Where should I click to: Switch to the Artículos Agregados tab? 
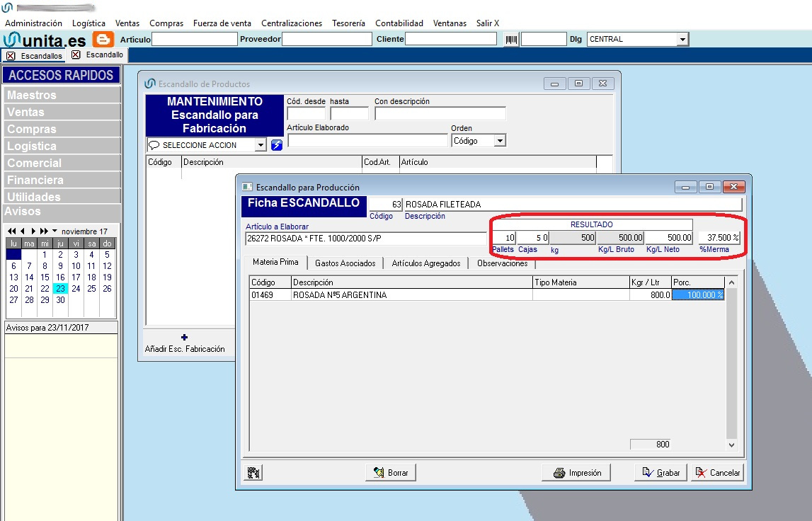point(426,263)
